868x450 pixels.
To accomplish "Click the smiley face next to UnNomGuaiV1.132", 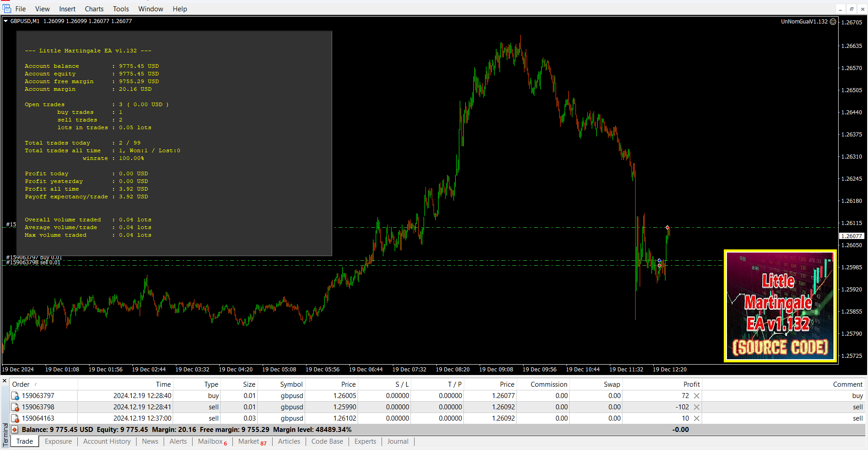I will [x=833, y=21].
